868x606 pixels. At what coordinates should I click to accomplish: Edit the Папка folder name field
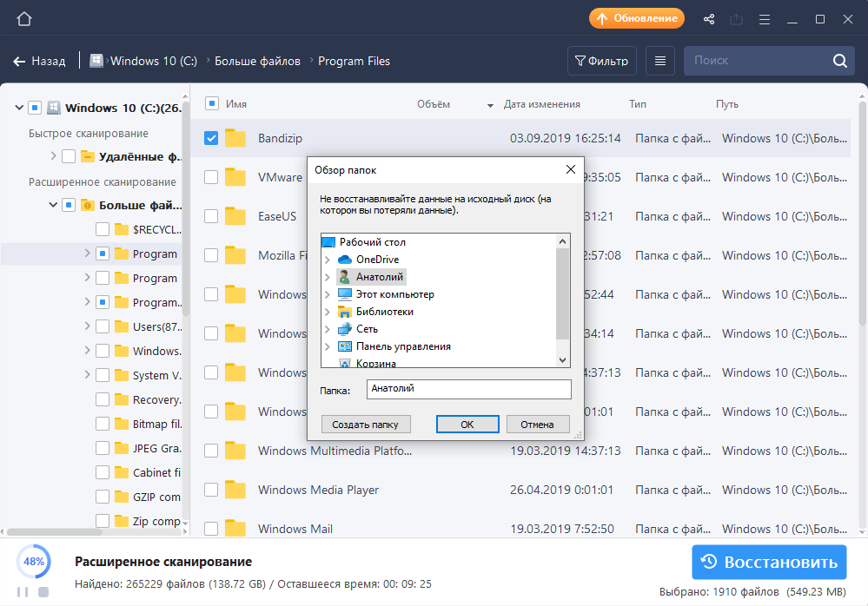tap(469, 389)
